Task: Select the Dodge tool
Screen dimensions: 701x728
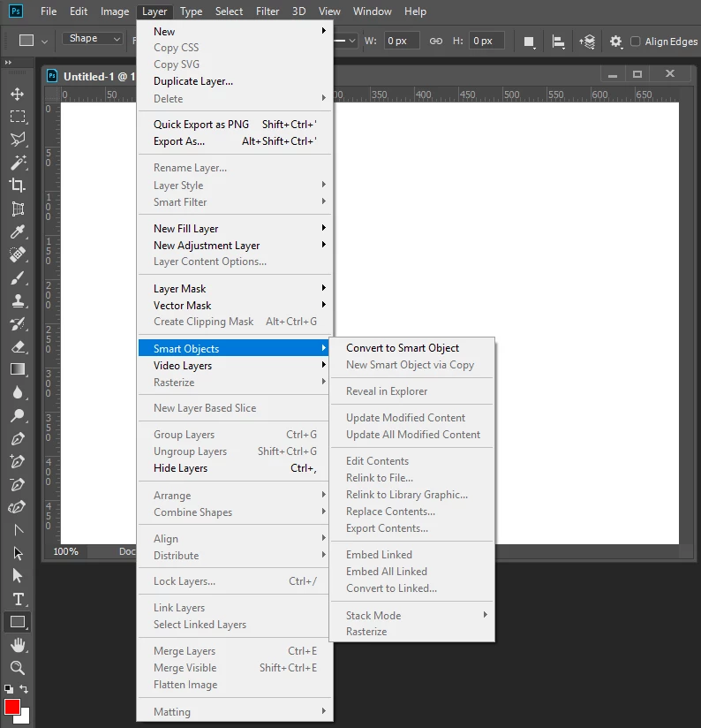Action: (18, 415)
